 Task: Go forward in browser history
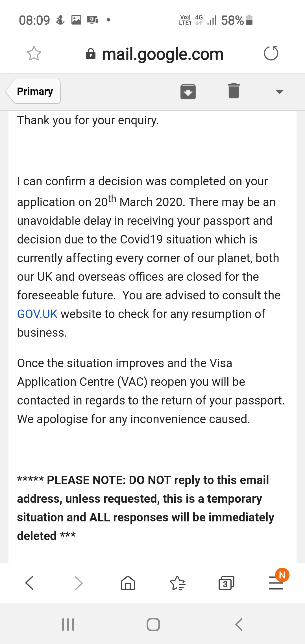coord(79,583)
